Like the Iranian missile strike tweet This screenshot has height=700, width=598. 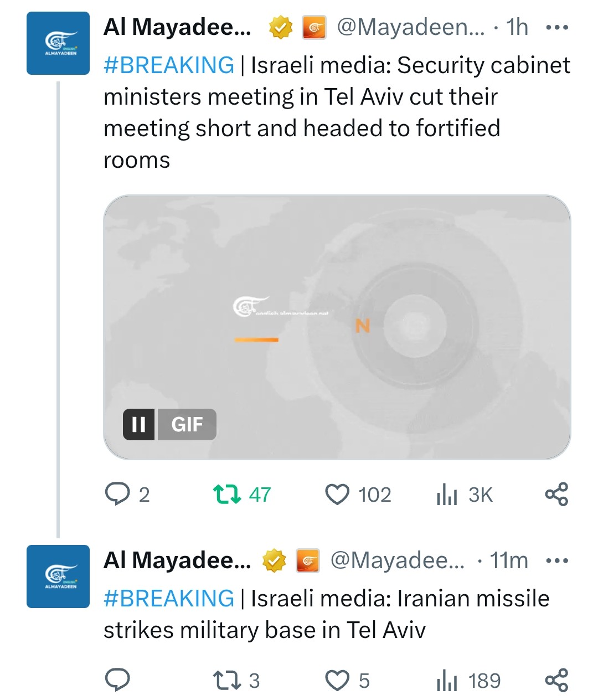click(337, 680)
